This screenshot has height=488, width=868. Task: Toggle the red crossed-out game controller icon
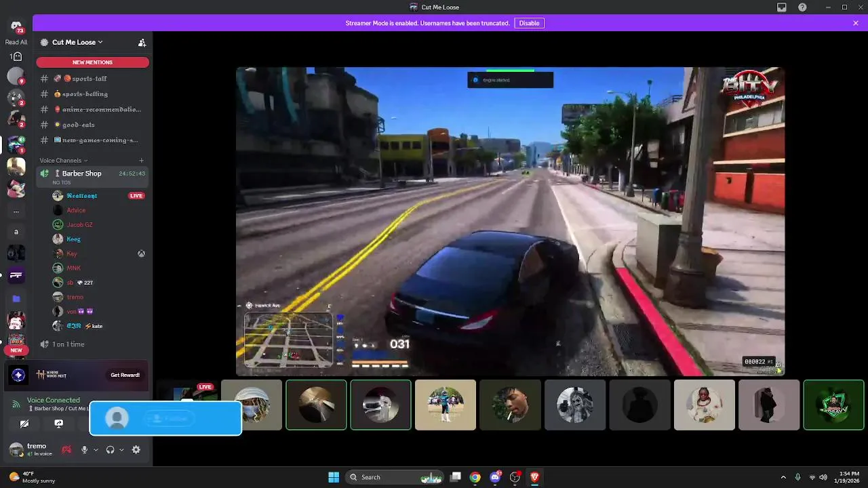pos(66,449)
